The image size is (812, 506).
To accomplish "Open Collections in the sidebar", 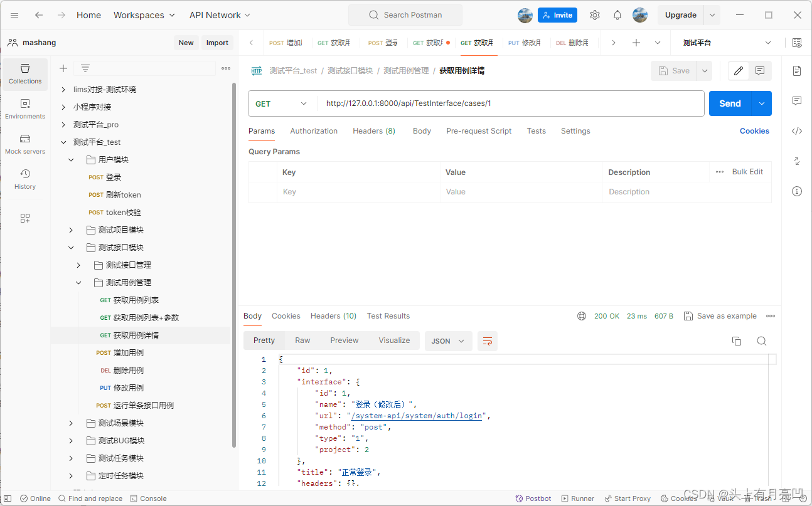I will (25, 75).
